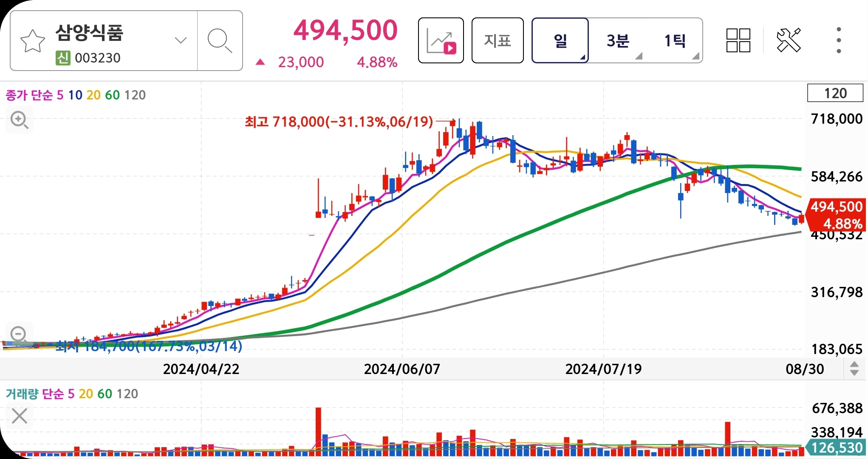Screen dimensions: 868x459
Task: Edit the 120 candle count field
Action: pyautogui.click(x=835, y=93)
